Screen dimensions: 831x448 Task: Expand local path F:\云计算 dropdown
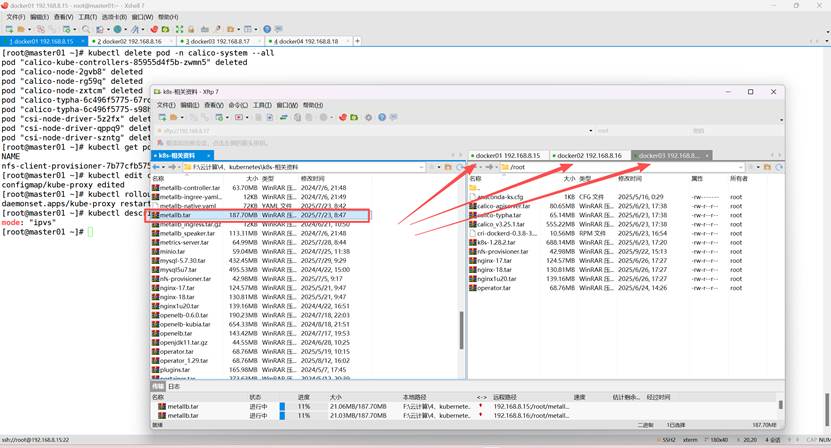[422, 167]
